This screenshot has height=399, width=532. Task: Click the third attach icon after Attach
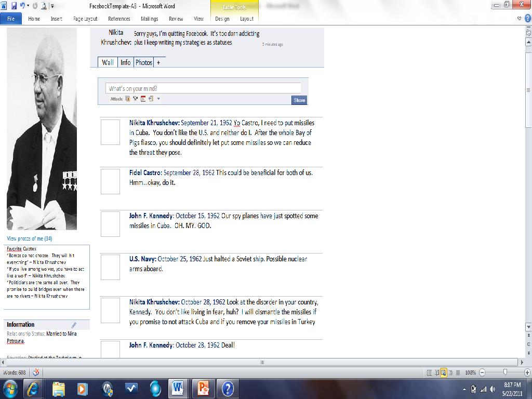(x=143, y=99)
